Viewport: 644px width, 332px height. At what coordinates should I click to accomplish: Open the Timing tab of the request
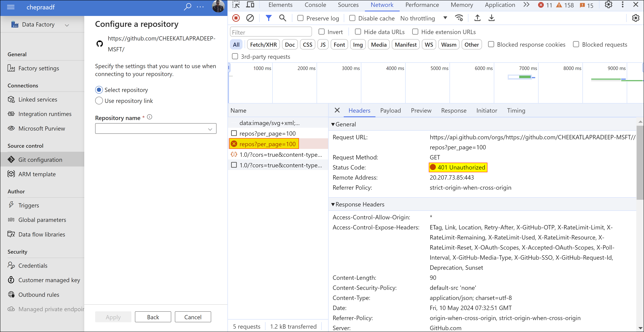[x=516, y=110]
